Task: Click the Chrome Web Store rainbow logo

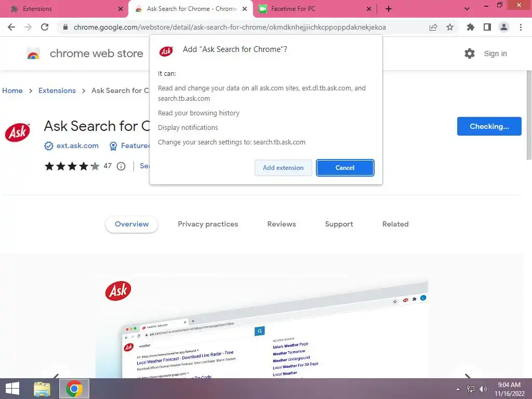Action: (33, 54)
